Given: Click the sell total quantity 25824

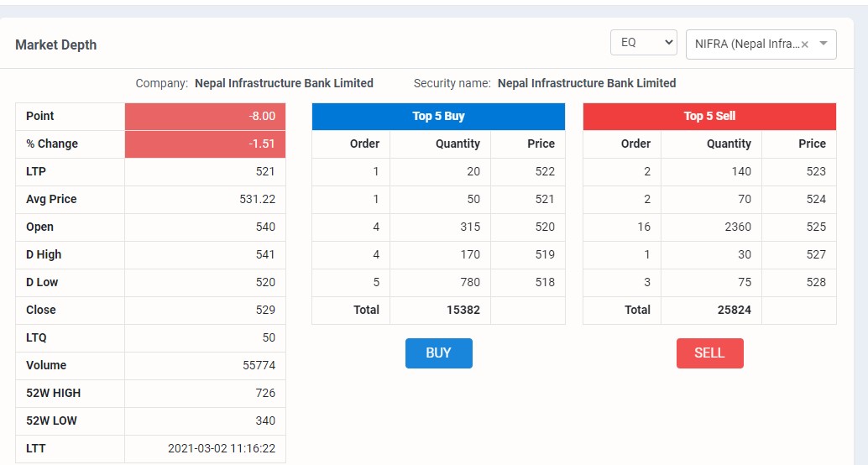Looking at the screenshot, I should [735, 310].
